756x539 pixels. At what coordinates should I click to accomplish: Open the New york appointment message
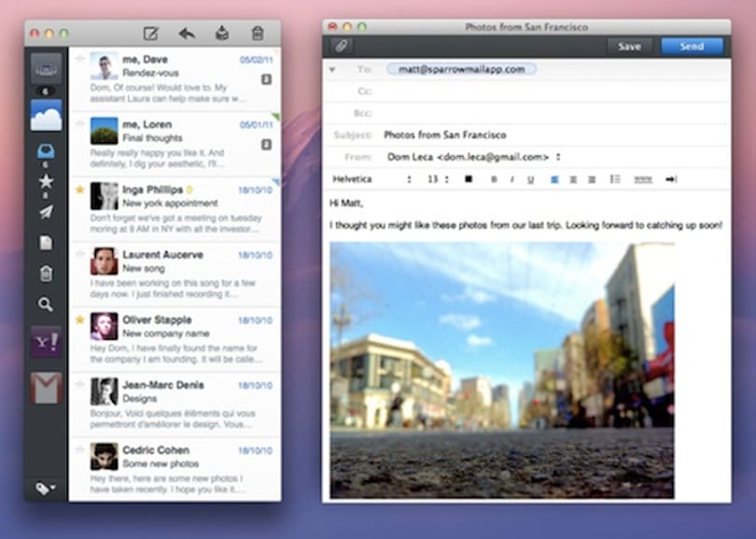click(175, 209)
